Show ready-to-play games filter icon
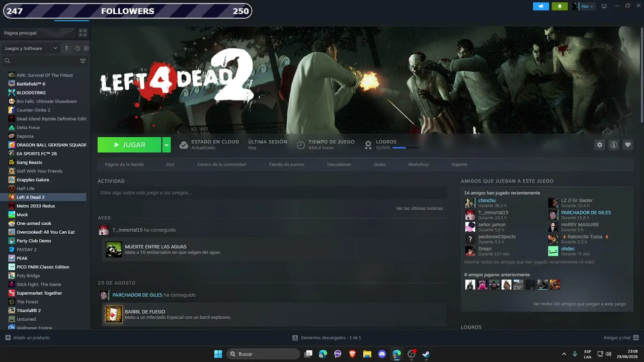Image resolution: width=644 pixels, height=362 pixels. pyautogui.click(x=86, y=48)
